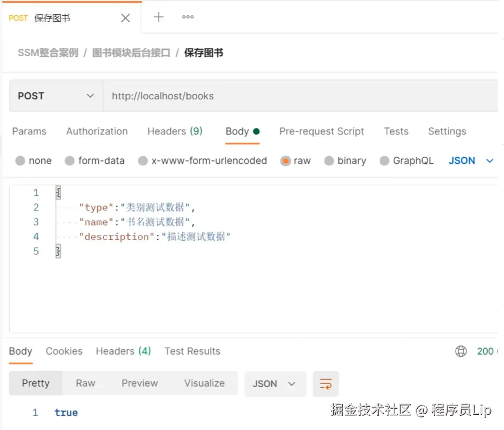
Task: Switch to the Authorization tab
Action: (97, 131)
